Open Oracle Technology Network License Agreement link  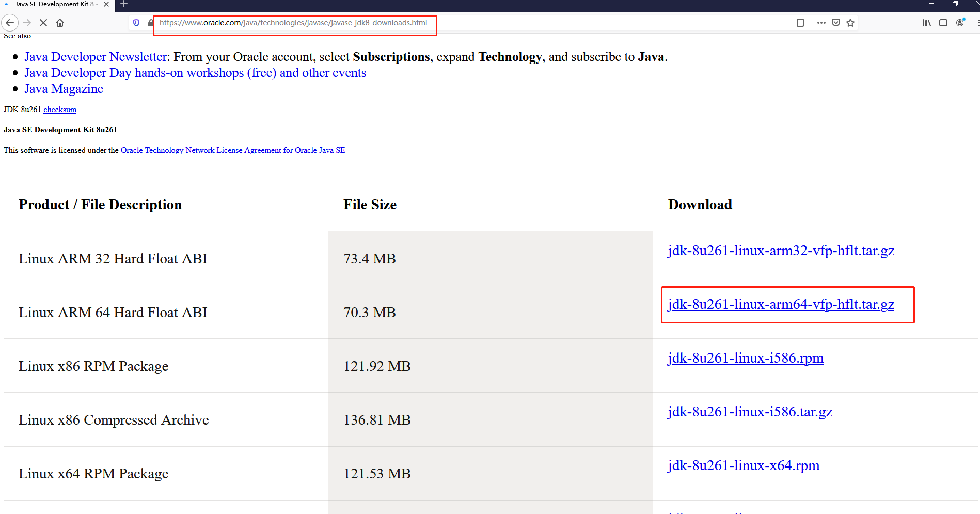(x=233, y=150)
